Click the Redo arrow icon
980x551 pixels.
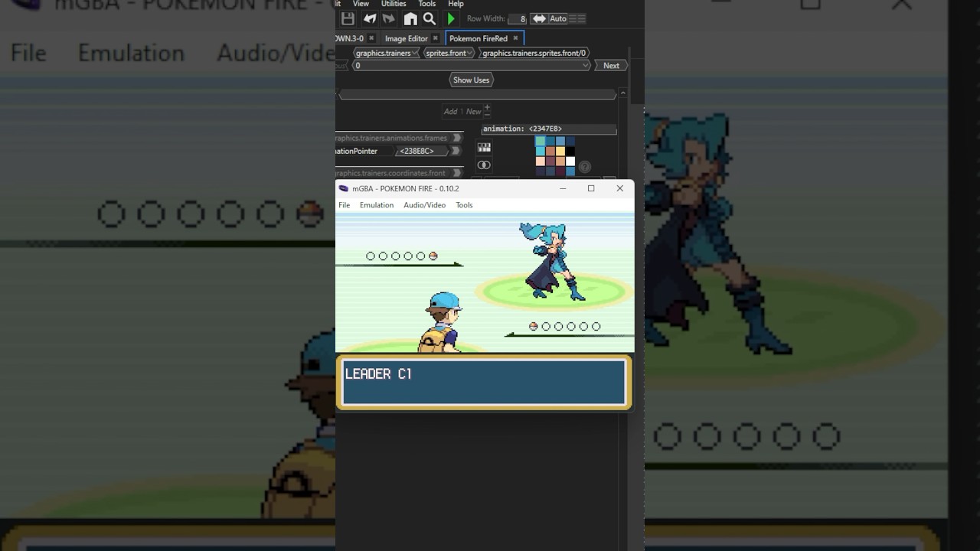point(389,18)
